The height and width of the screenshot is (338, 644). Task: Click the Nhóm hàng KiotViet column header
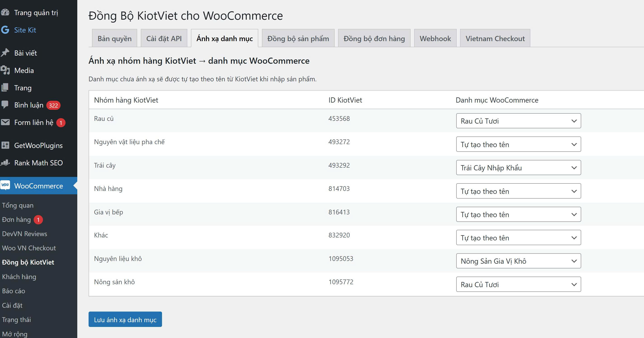(126, 100)
